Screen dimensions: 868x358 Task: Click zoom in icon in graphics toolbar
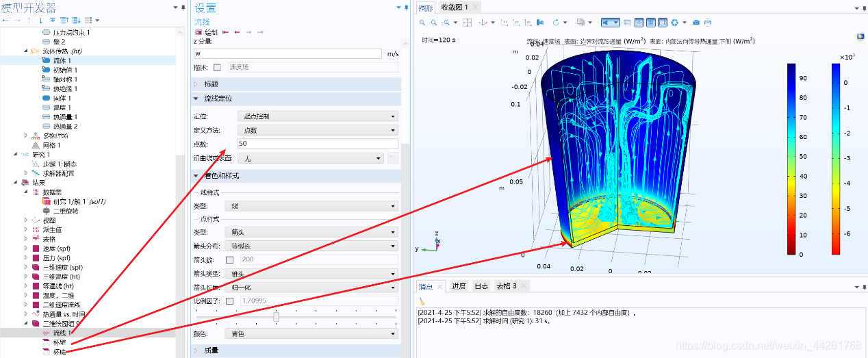(x=422, y=23)
